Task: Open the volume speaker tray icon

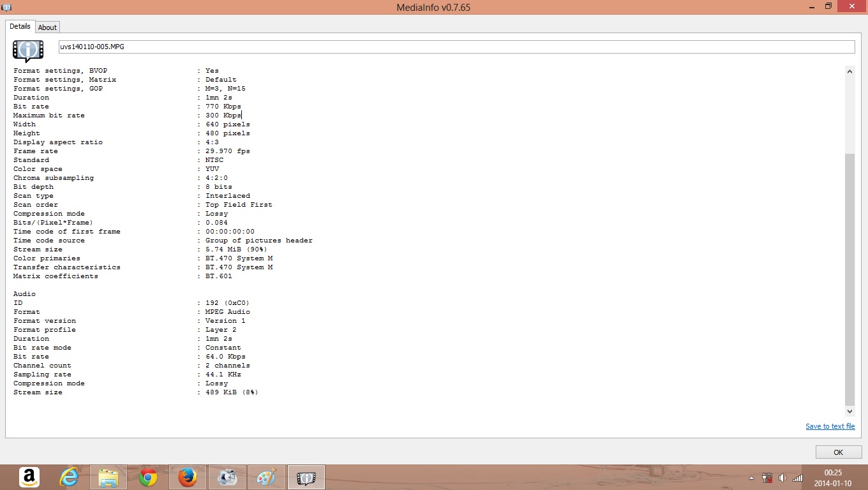Action: [x=782, y=478]
